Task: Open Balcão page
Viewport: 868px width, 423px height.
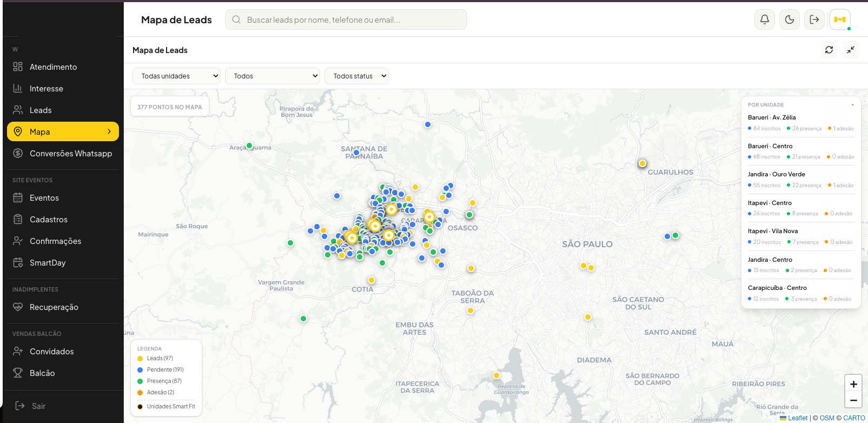Action: tap(63, 373)
